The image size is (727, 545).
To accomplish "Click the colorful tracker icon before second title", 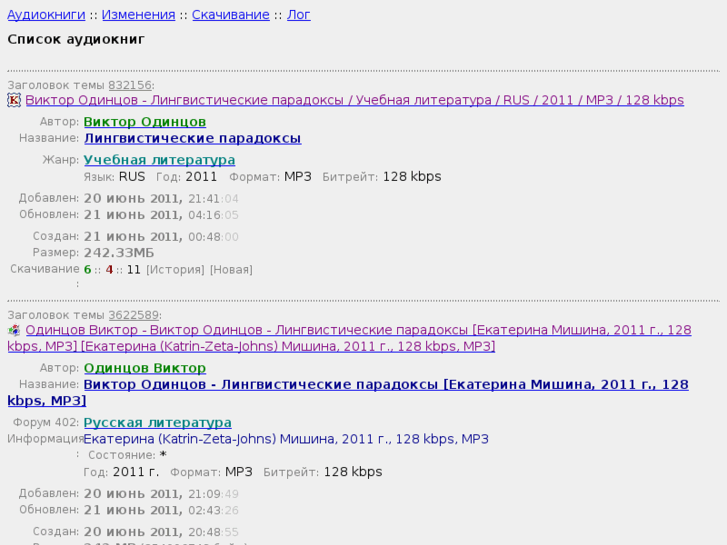I will tap(14, 330).
